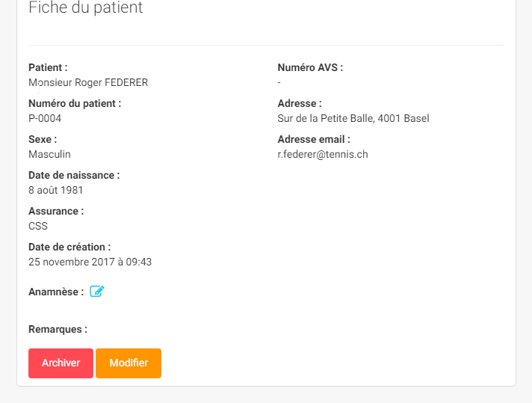This screenshot has width=532, height=403.
Task: Click the red Archiver button
Action: (x=61, y=363)
